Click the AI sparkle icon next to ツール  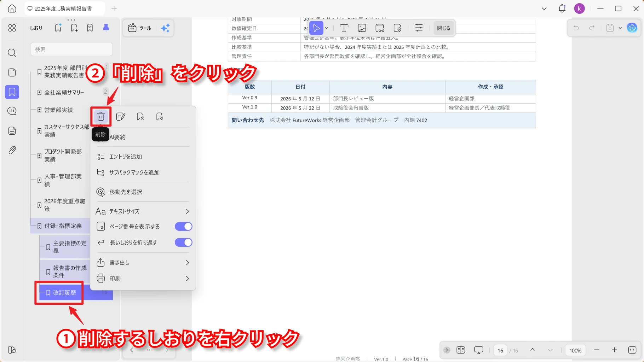pyautogui.click(x=165, y=28)
